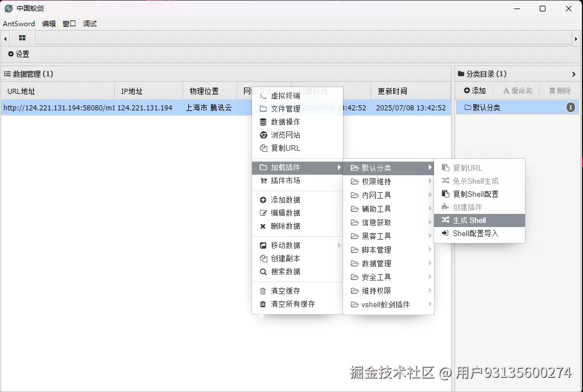The image size is (583, 392).
Task: Expand the 信息获取 submenu arrow
Action: pos(430,222)
